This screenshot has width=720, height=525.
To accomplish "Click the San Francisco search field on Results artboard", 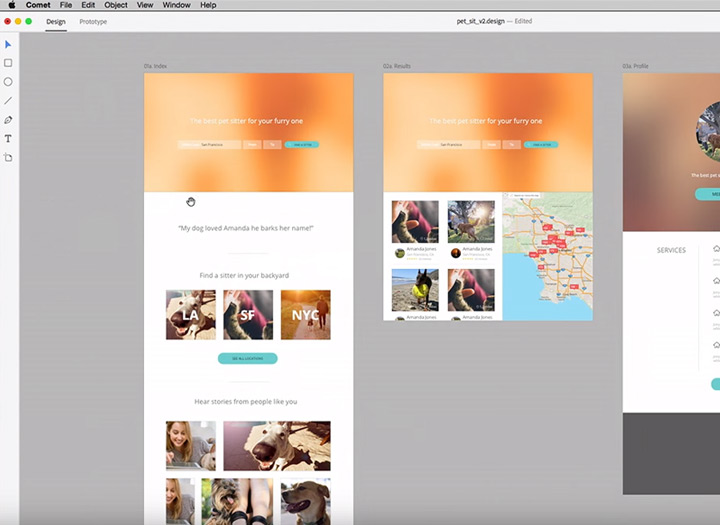I will click(449, 145).
